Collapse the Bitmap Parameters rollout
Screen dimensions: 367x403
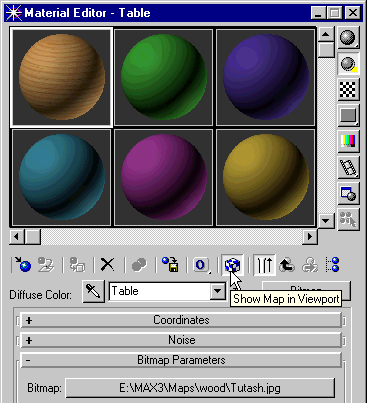pos(181,360)
